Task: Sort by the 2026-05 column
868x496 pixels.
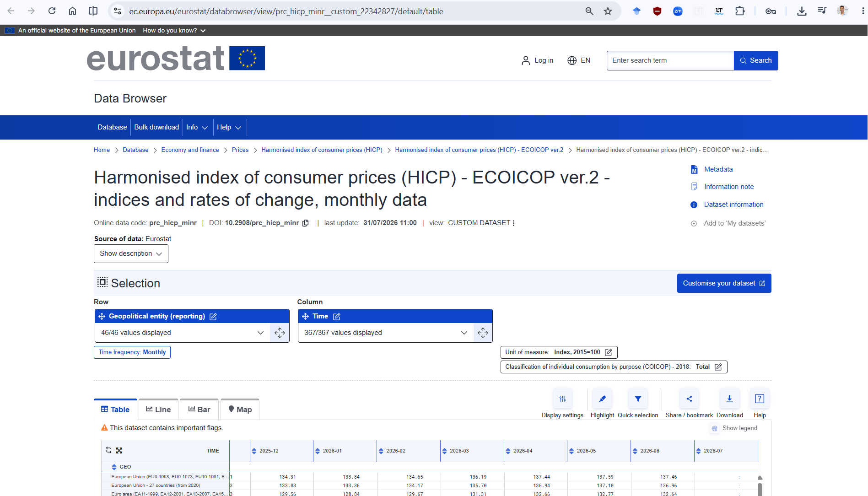Action: (571, 451)
